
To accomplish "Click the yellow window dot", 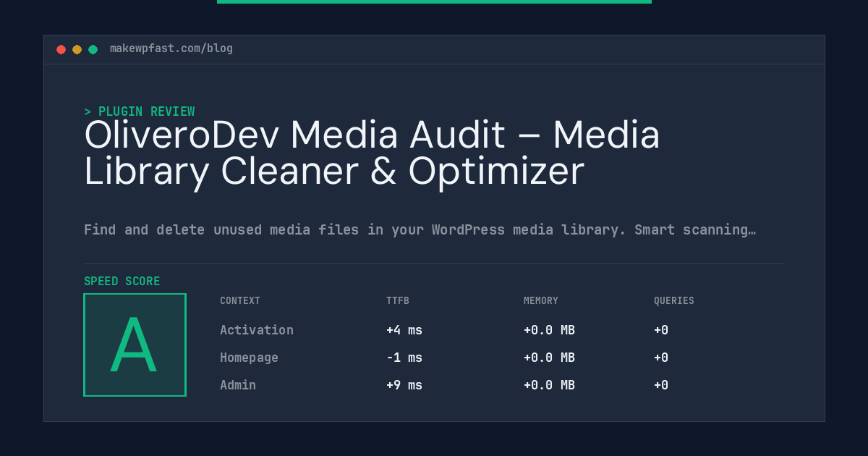I will [x=77, y=49].
